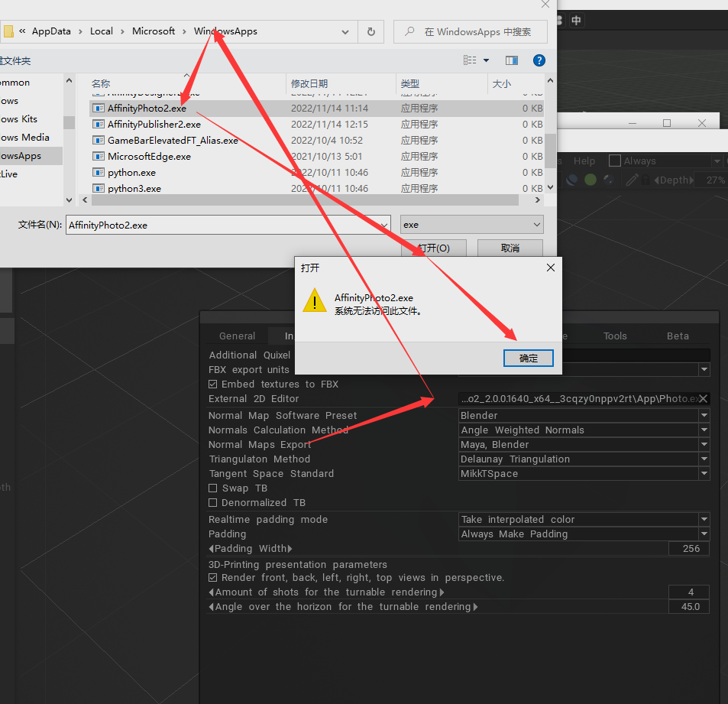Image resolution: width=728 pixels, height=704 pixels.
Task: Open the Normal Map Software Preset dropdown showing Blender
Action: pos(584,415)
